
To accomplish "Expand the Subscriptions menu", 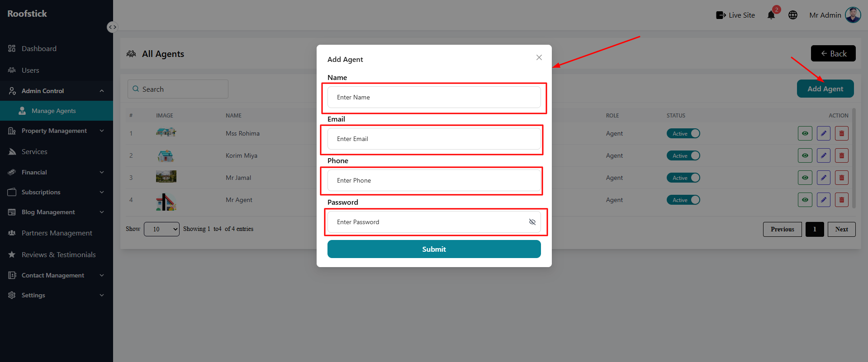I will point(57,192).
